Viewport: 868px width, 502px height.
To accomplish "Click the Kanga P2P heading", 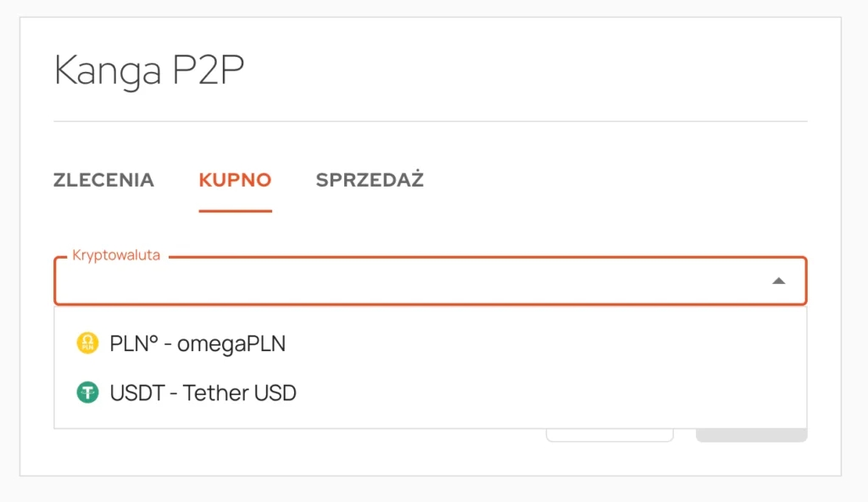I will pos(149,70).
